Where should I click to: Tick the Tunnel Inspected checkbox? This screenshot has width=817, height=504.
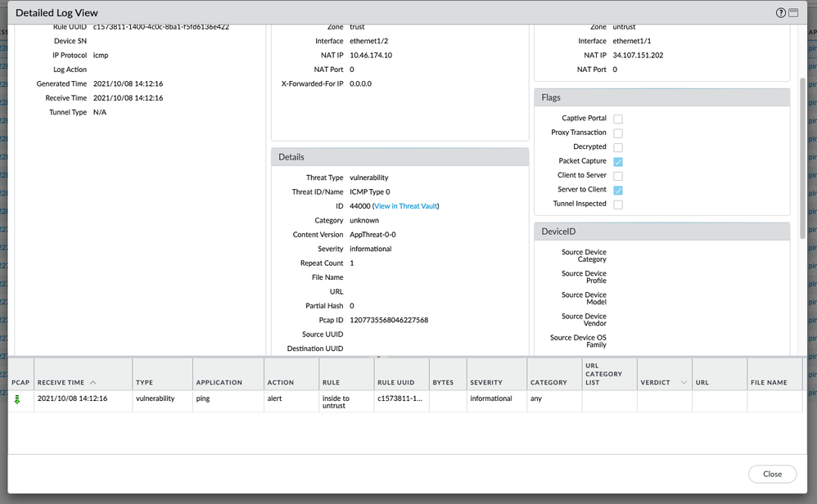coord(618,205)
